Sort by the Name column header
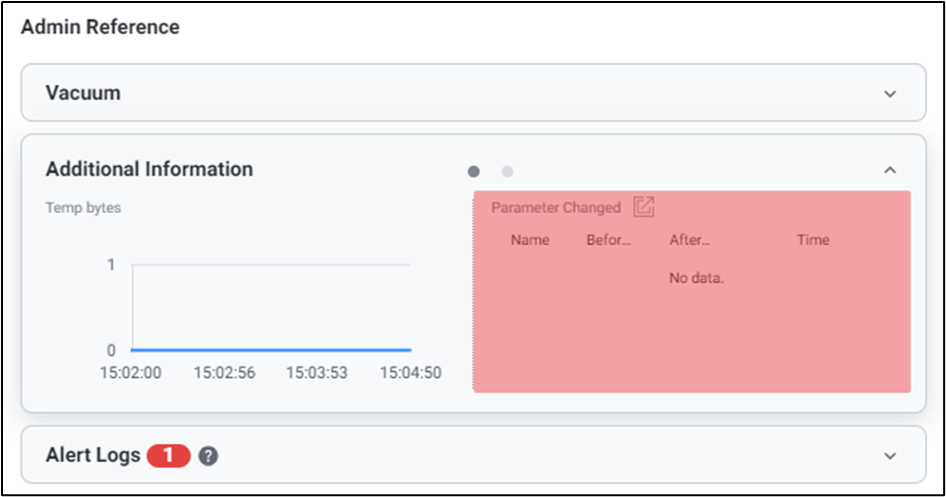946x497 pixels. tap(530, 240)
